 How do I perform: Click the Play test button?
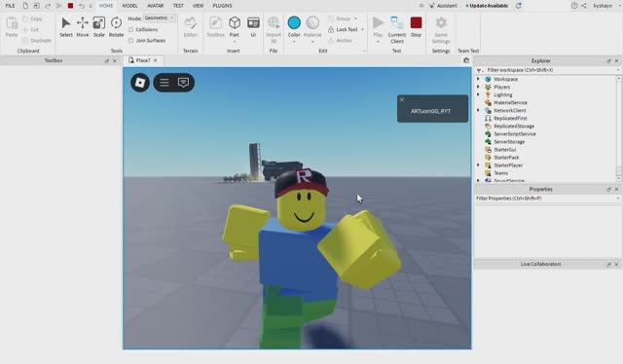tap(378, 23)
